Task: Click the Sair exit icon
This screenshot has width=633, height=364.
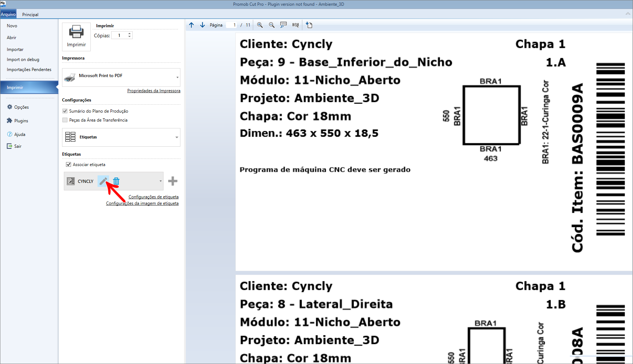Action: coord(10,146)
